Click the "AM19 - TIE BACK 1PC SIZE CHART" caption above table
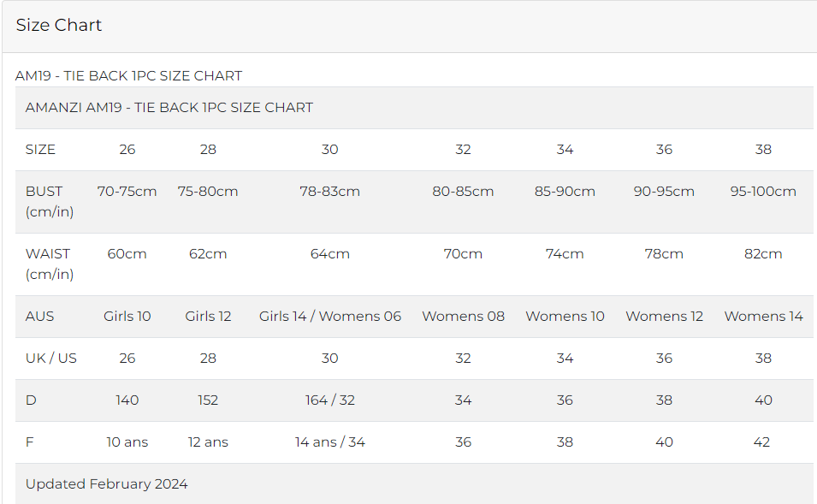The height and width of the screenshot is (504, 817). click(128, 76)
